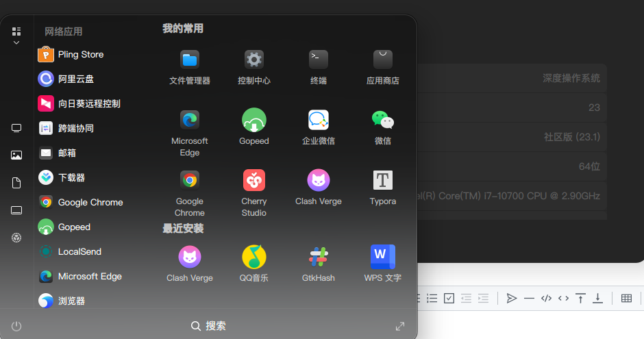This screenshot has height=339, width=644.
Task: Click the i7-10700 CPU info row
Action: pyautogui.click(x=512, y=196)
